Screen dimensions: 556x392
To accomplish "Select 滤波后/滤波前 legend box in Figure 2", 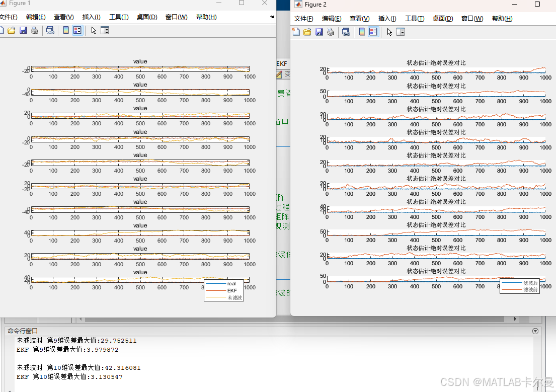I will (520, 286).
